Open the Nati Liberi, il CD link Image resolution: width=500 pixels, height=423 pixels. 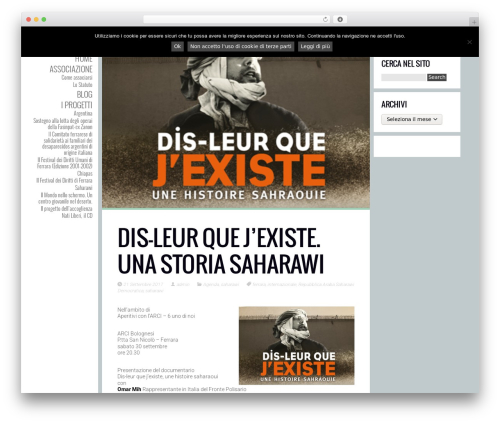point(77,216)
